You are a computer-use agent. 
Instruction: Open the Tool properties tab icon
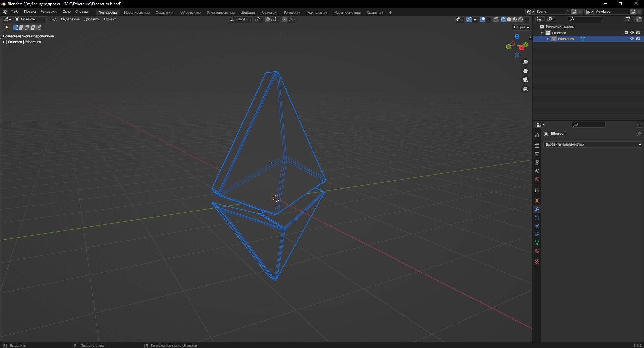tap(537, 135)
